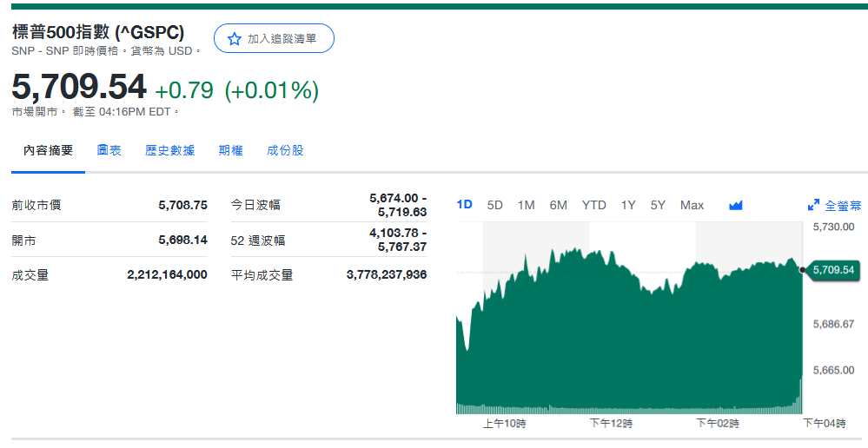Click the area chart type icon

point(736,206)
